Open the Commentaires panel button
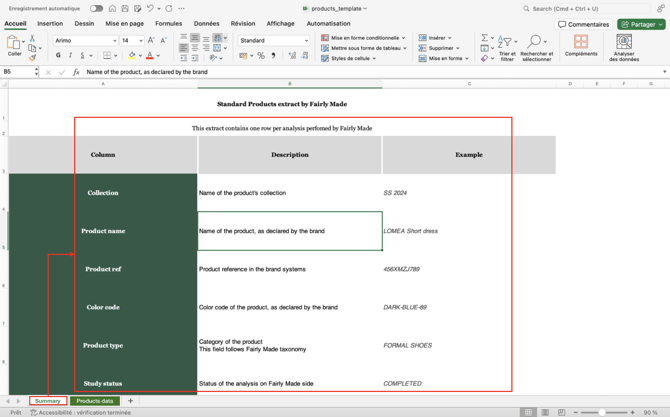The width and height of the screenshot is (670, 417). pos(584,24)
